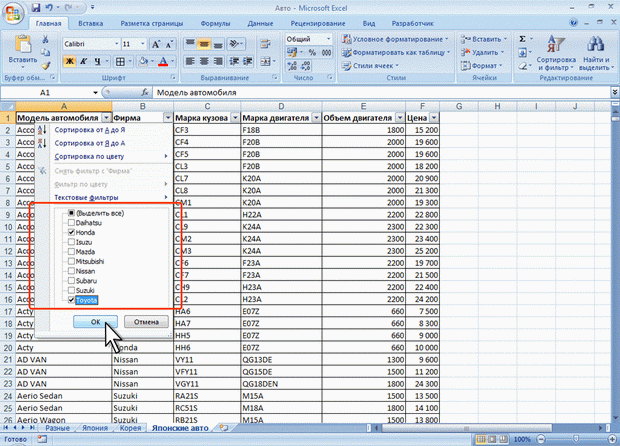Cancel filter with Отмена button
Image resolution: width=620 pixels, height=446 pixels.
146,322
